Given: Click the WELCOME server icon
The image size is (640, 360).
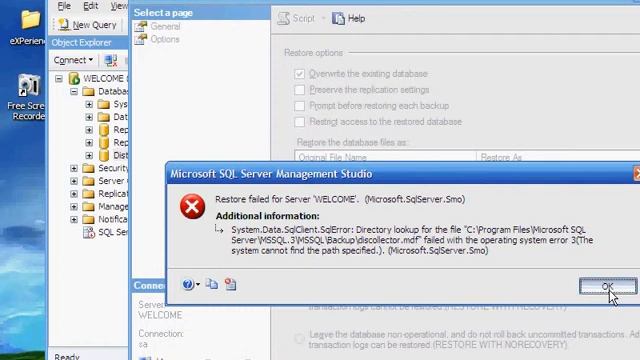Looking at the screenshot, I should tap(74, 78).
